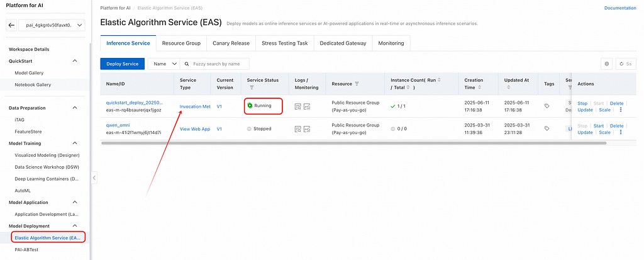Scale the quickstart_deploy service
This screenshot has width=644, height=260.
604,110
